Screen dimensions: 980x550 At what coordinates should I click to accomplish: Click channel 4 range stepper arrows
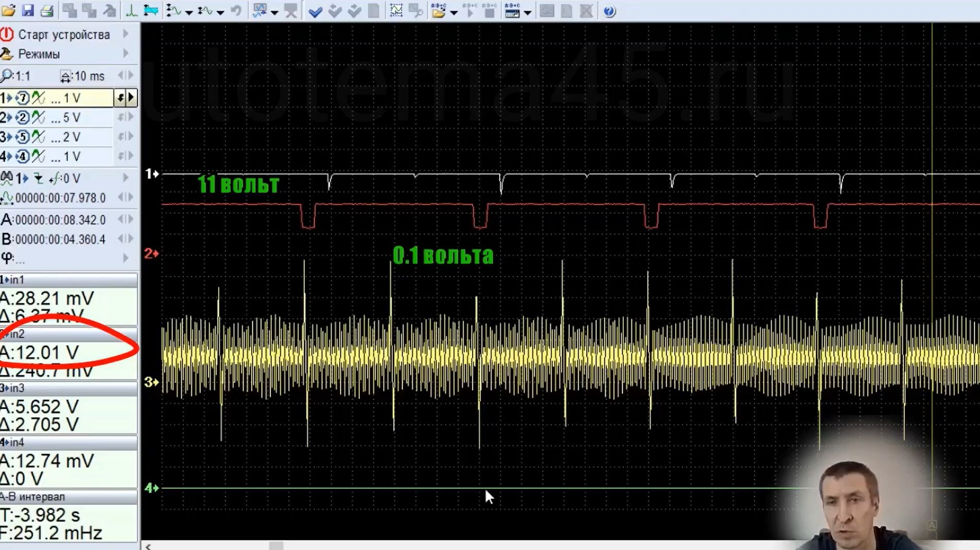[126, 156]
